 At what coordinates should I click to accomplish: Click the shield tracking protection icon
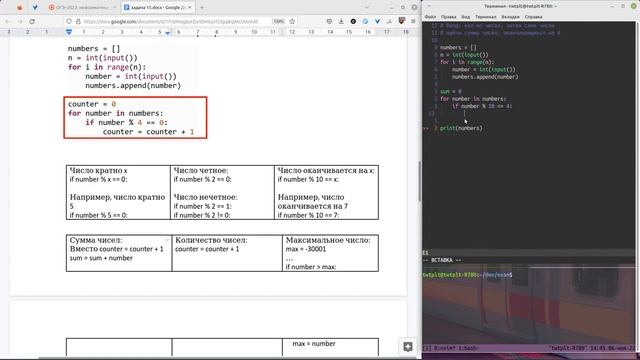69,21
